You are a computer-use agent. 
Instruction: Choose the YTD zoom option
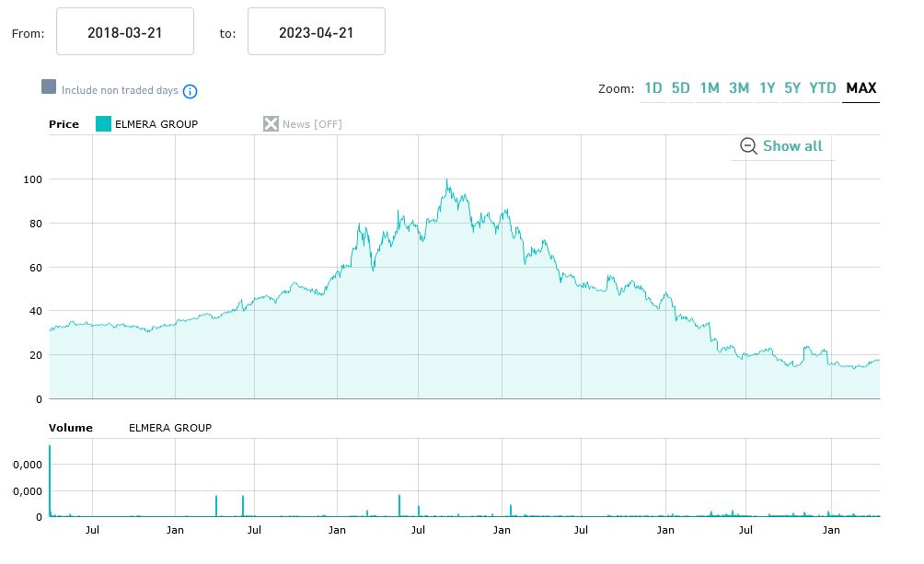tap(822, 88)
